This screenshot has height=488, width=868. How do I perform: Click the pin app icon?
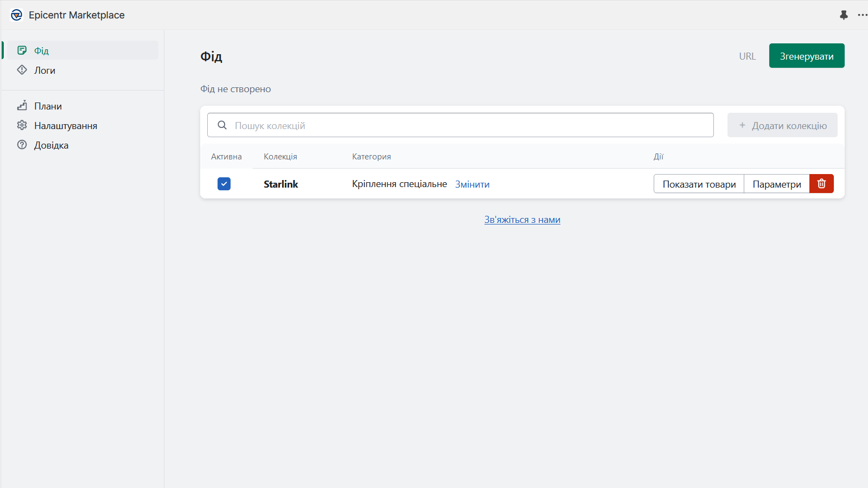[844, 15]
